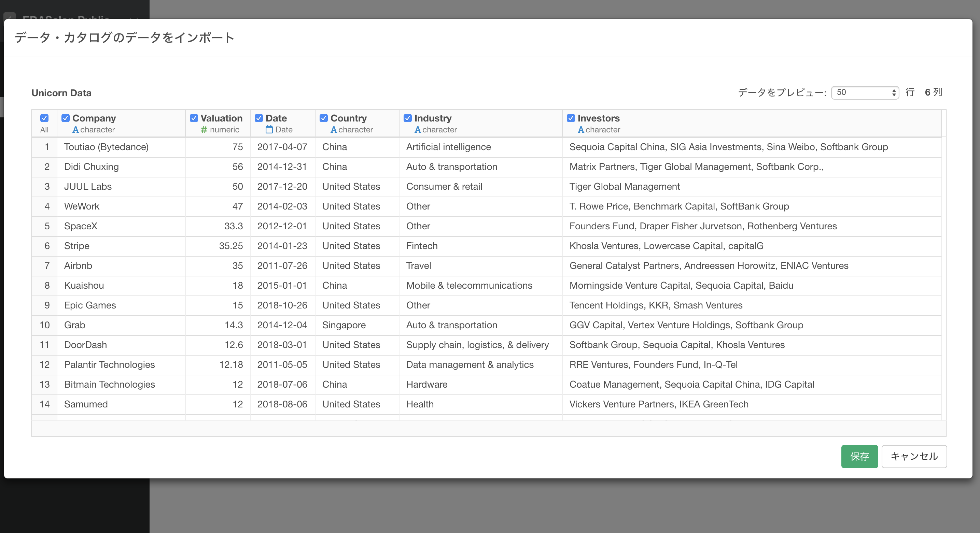This screenshot has width=980, height=533.
Task: Click the character type icon under Industry
Action: tap(417, 130)
